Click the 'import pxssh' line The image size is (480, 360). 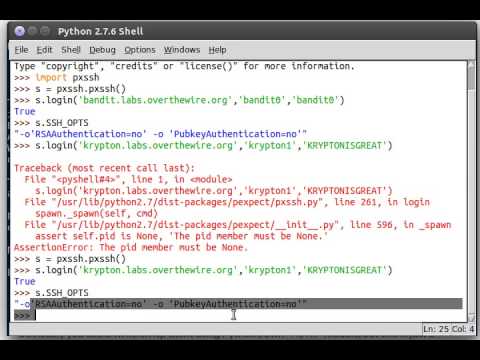tap(57, 77)
